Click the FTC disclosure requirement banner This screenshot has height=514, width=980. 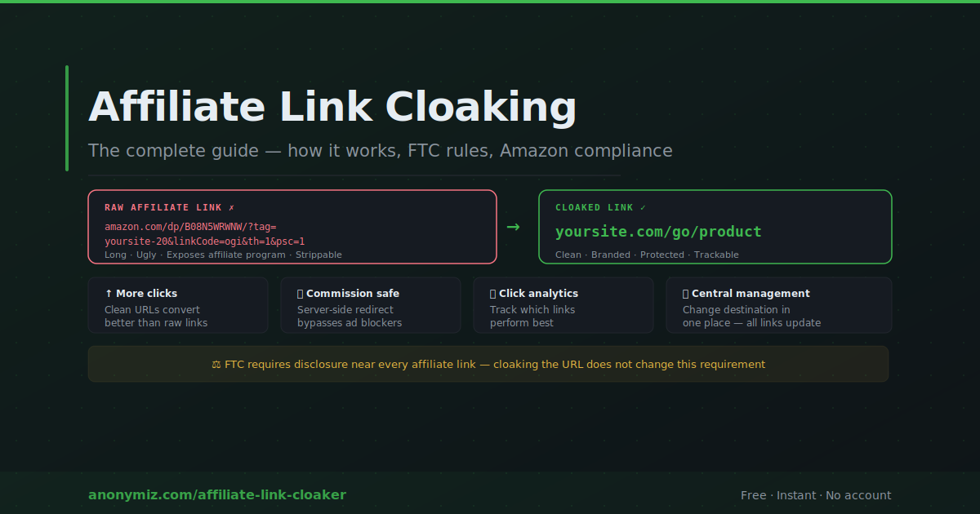[488, 364]
